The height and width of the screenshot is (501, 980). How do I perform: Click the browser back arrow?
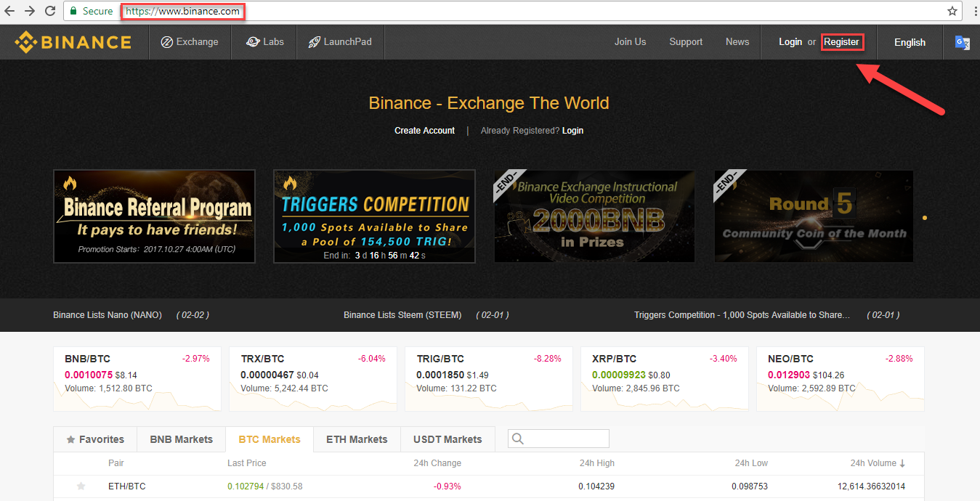[x=10, y=11]
